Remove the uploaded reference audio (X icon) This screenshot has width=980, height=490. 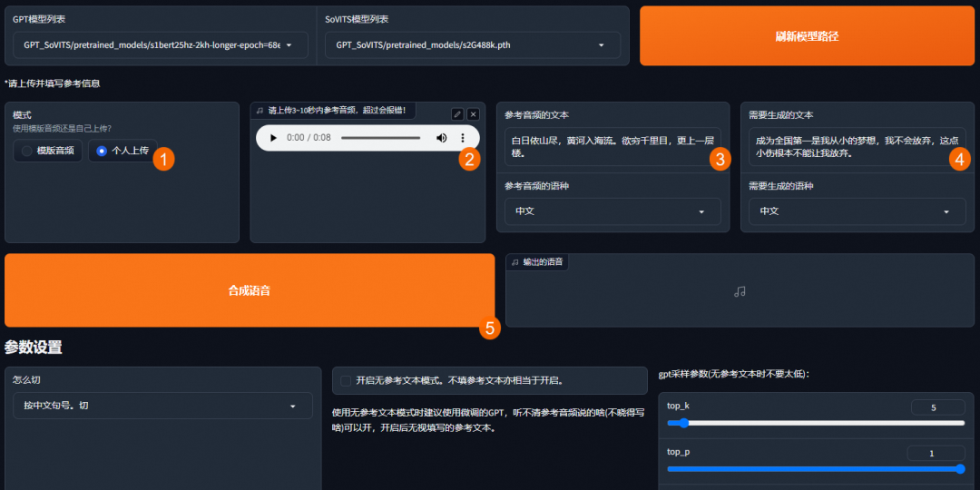pos(473,113)
